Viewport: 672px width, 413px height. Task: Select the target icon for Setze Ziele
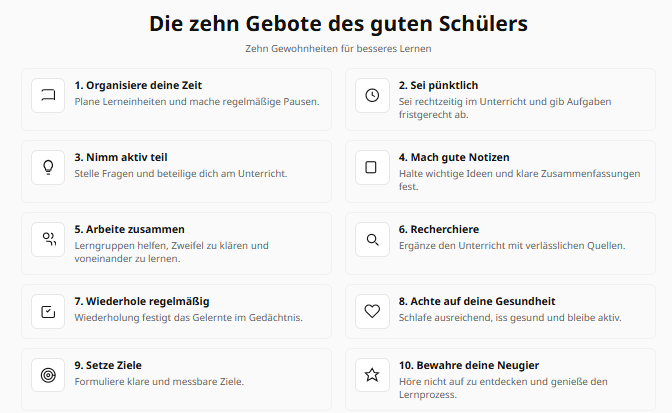(x=48, y=375)
